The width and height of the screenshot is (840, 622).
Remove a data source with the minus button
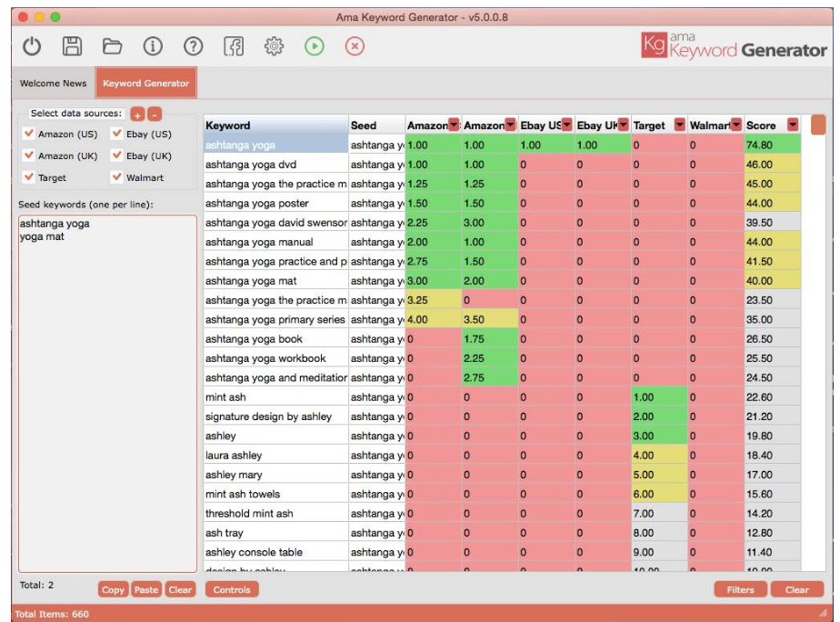[x=155, y=114]
